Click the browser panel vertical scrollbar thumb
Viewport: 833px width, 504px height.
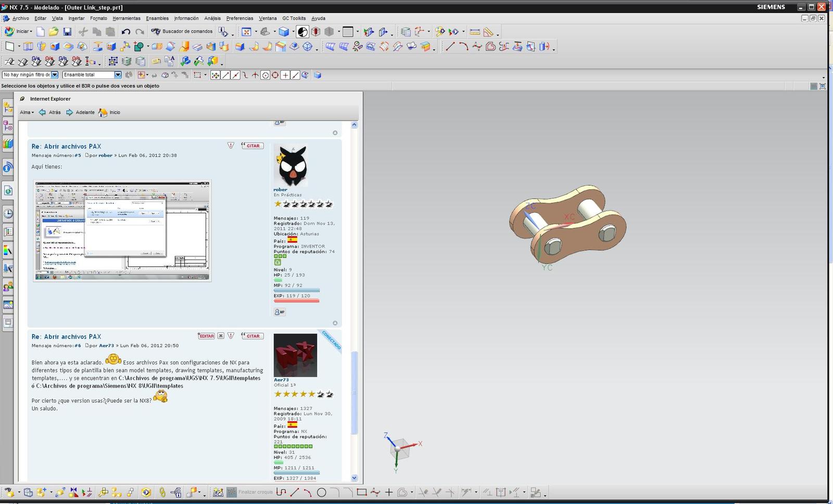(355, 393)
